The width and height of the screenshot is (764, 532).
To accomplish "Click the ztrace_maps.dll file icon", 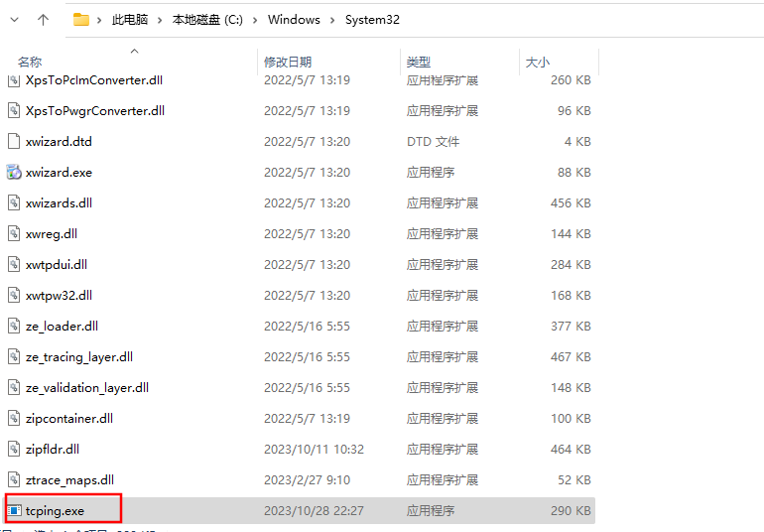I will (x=14, y=480).
